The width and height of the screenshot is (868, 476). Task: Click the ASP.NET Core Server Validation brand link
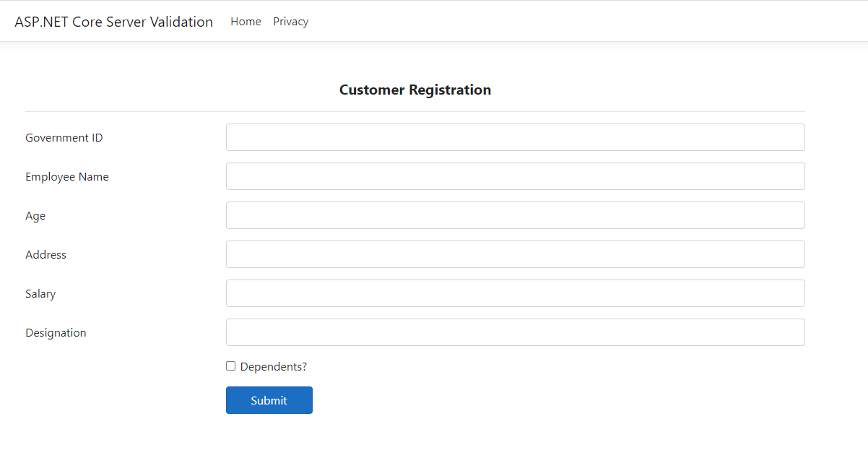tap(113, 21)
